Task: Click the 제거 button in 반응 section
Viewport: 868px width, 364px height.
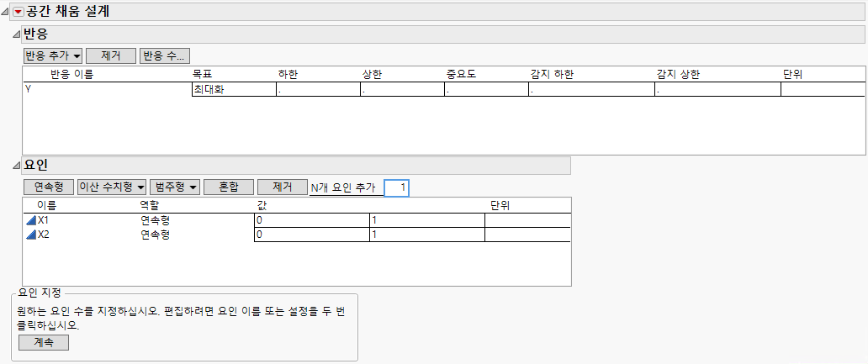Action: 111,55
